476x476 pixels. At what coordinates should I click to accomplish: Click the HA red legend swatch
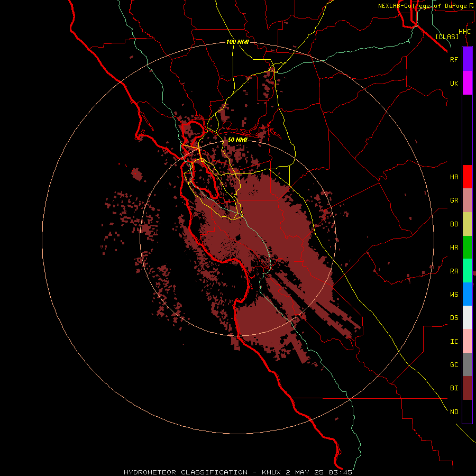(x=467, y=177)
